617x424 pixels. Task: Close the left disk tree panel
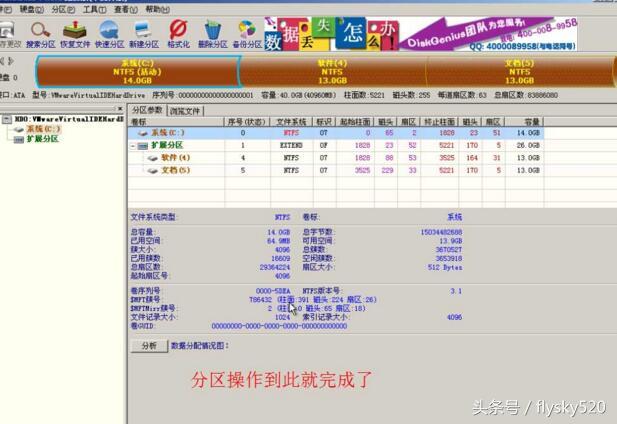click(x=120, y=108)
